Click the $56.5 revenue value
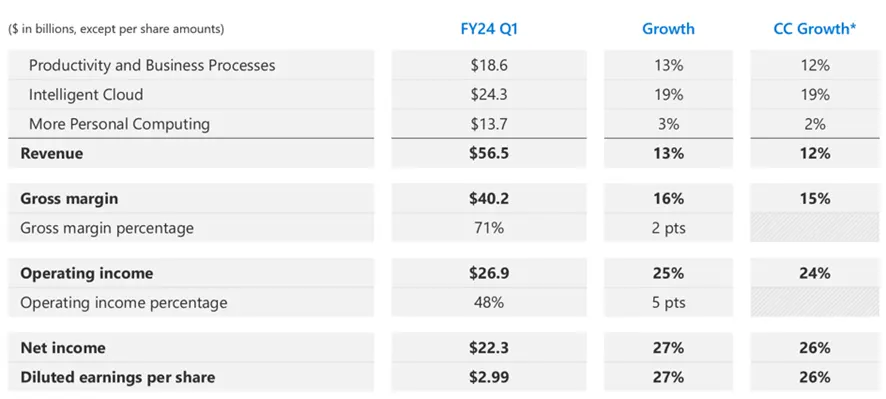886x399 pixels. click(489, 153)
